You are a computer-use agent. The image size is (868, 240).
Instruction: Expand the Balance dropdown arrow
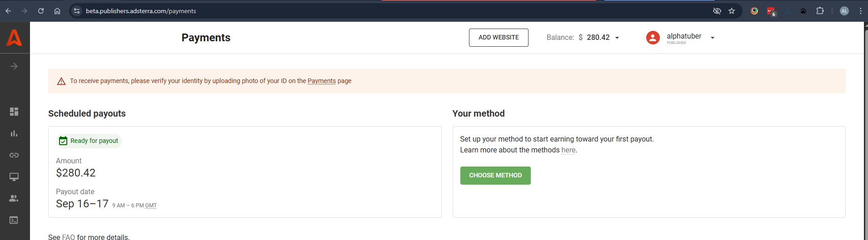(617, 38)
